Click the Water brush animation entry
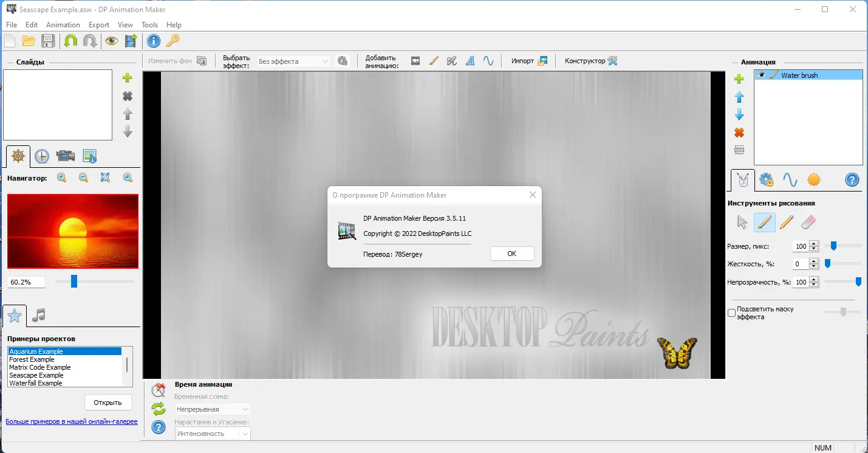Image resolution: width=868 pixels, height=453 pixels. coord(808,75)
